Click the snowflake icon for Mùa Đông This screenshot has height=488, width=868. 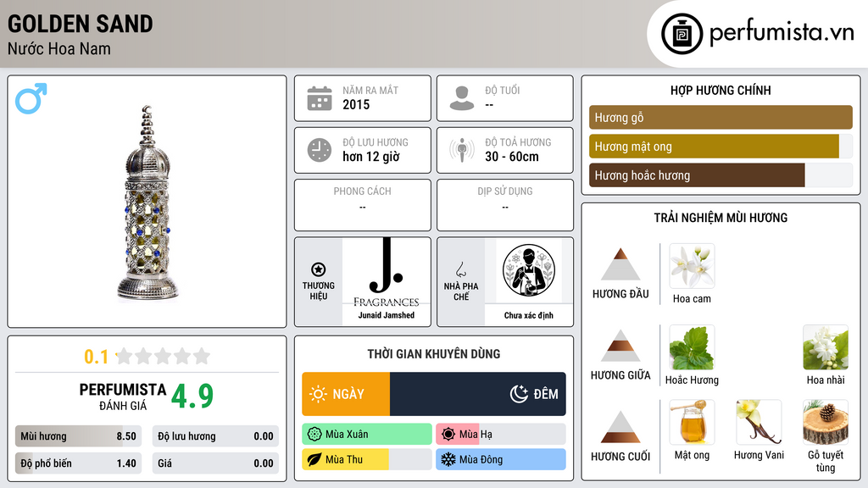448,459
